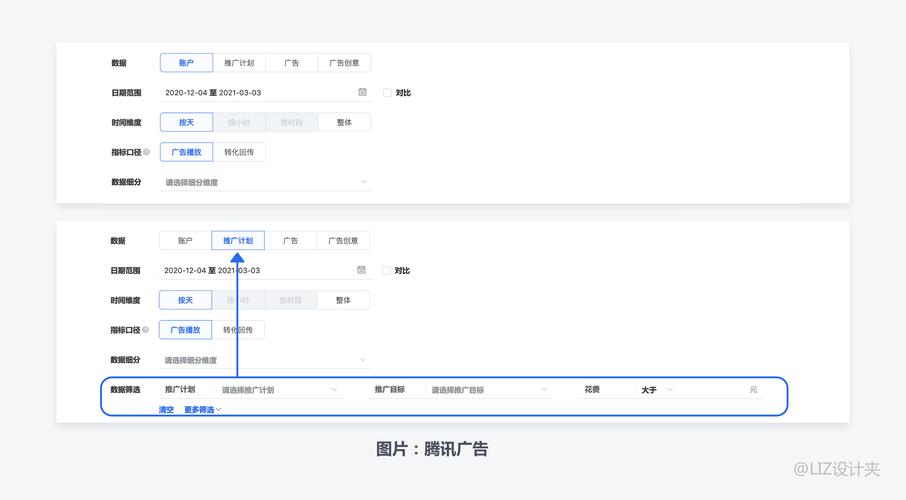Switch to 广告创意 tab in top panel
This screenshot has width=906, height=500.
pos(344,63)
